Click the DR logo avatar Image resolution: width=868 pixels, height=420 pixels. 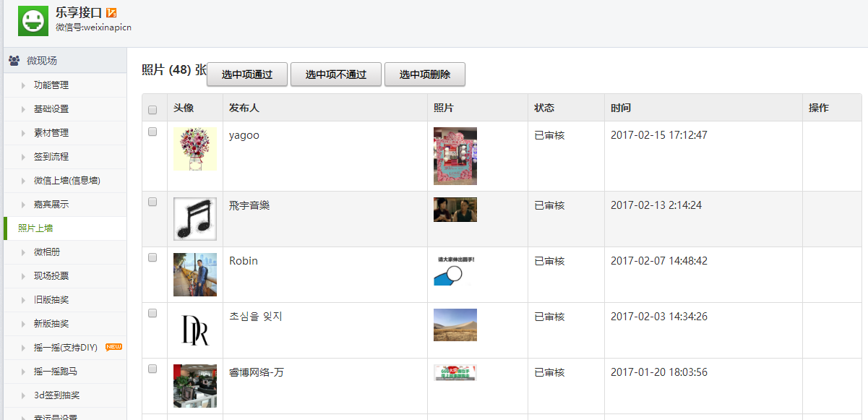point(195,330)
